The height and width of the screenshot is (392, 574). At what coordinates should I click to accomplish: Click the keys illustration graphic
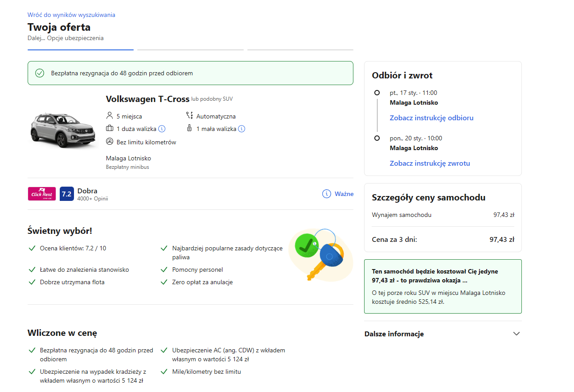click(320, 254)
